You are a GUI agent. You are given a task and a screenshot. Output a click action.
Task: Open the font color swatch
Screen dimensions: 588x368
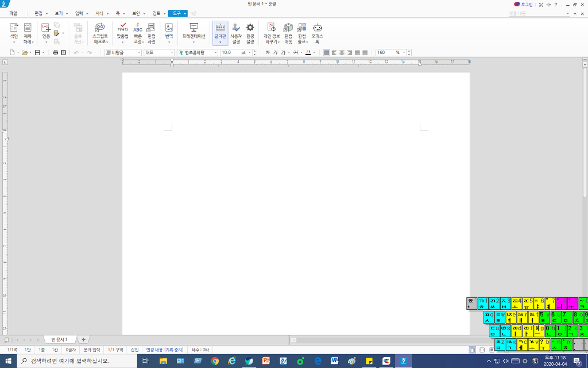(x=308, y=52)
